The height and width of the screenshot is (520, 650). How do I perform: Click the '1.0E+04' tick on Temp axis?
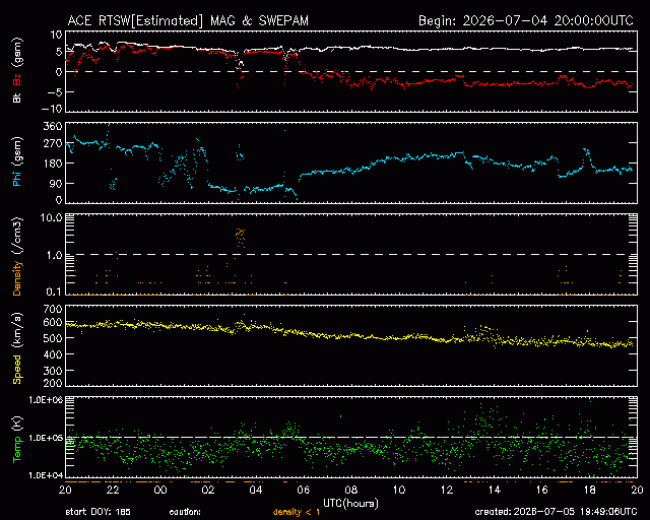(x=46, y=475)
